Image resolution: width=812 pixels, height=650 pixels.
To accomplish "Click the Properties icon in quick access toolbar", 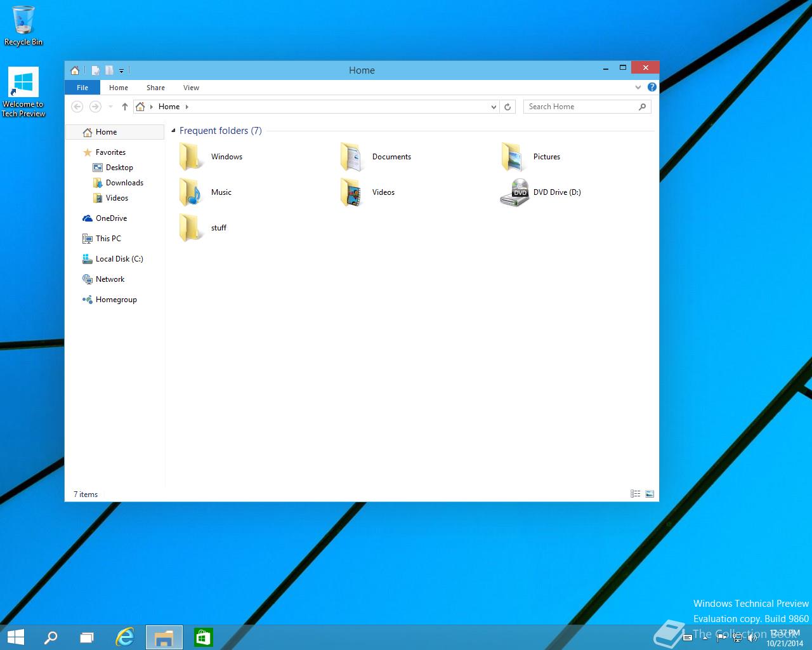I will click(x=95, y=70).
